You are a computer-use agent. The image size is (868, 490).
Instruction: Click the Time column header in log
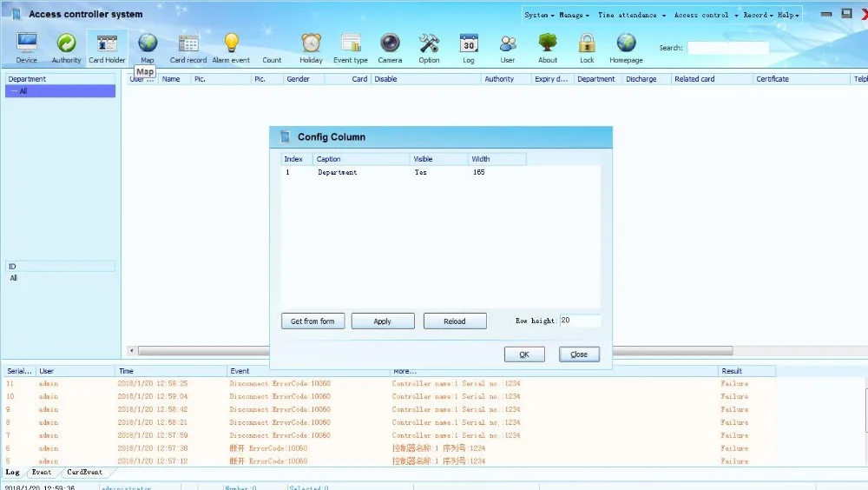171,371
